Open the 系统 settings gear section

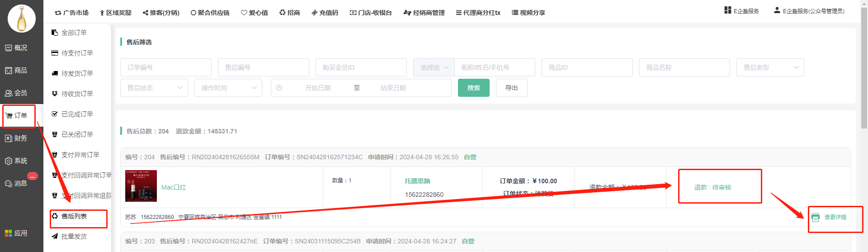pyautogui.click(x=16, y=161)
